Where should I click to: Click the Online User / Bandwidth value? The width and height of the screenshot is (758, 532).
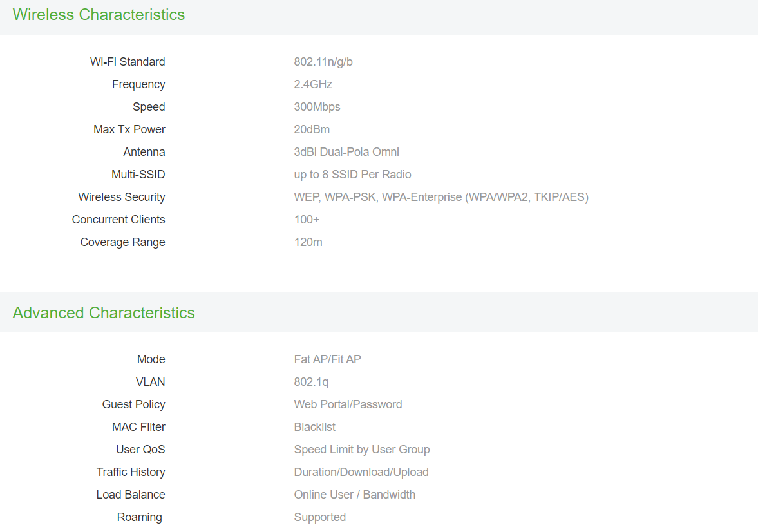click(x=355, y=495)
